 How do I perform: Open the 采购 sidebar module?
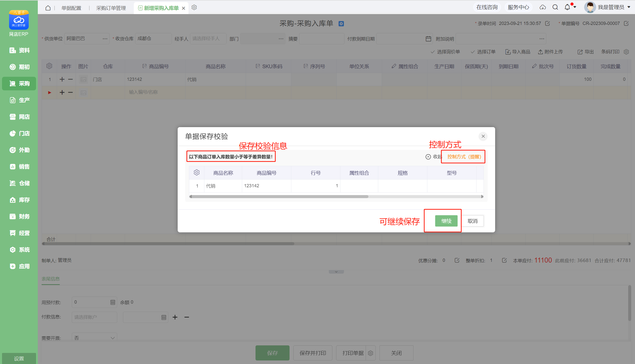19,84
